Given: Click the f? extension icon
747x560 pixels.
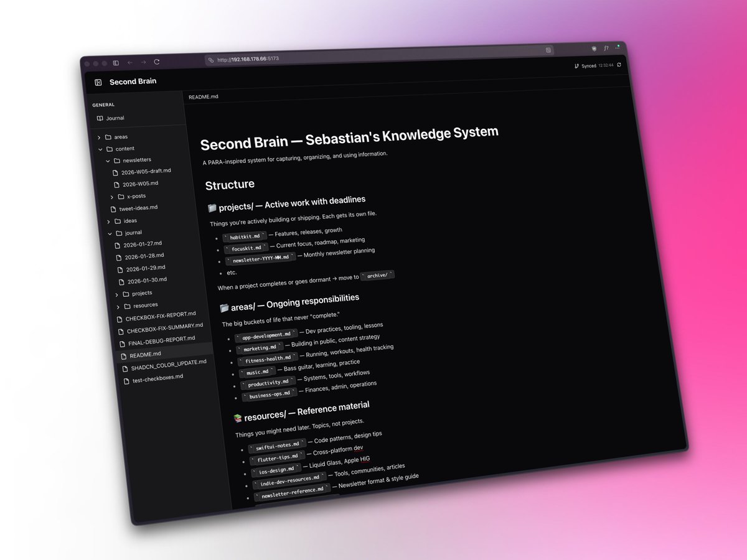Looking at the screenshot, I should pos(606,48).
